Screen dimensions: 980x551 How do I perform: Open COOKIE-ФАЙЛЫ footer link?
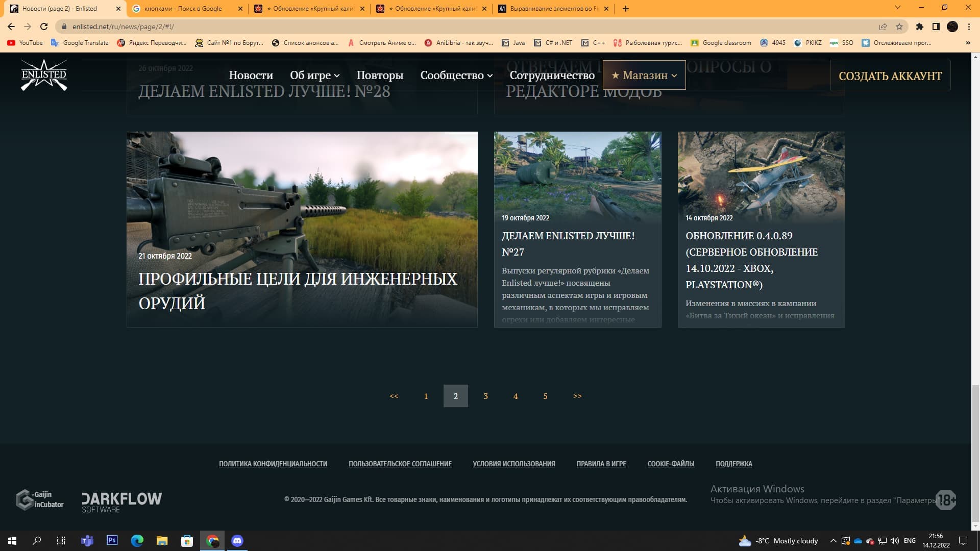[x=671, y=464]
